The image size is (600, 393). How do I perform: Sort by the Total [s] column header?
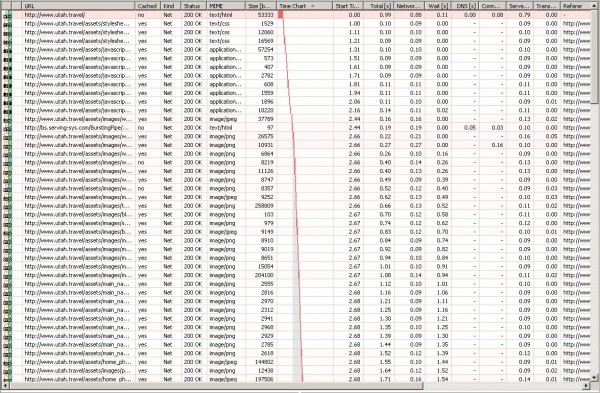click(379, 6)
